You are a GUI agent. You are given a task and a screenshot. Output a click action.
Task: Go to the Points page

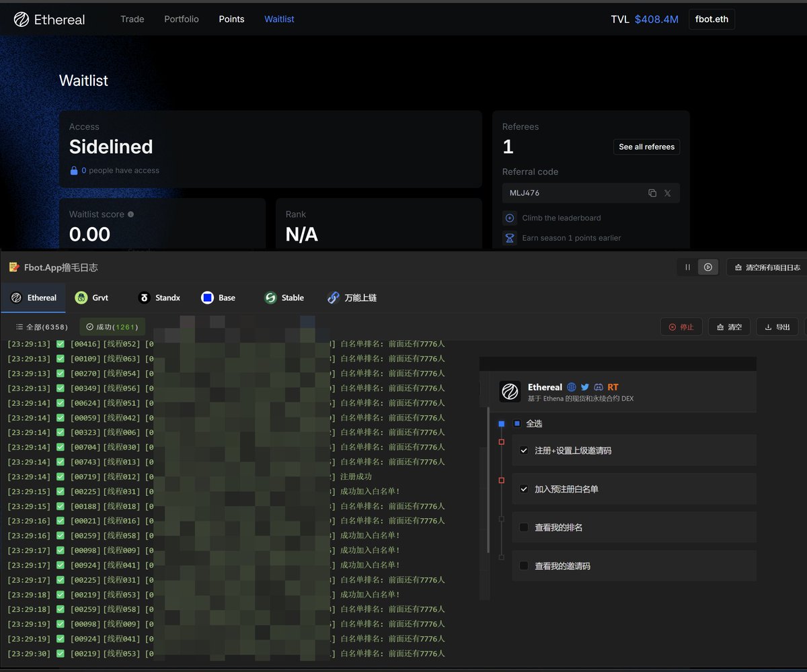231,19
